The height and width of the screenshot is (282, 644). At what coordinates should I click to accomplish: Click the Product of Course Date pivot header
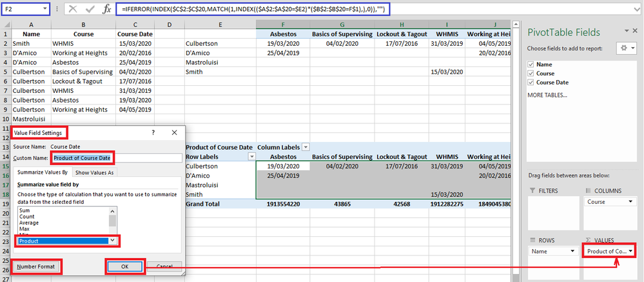[219, 147]
